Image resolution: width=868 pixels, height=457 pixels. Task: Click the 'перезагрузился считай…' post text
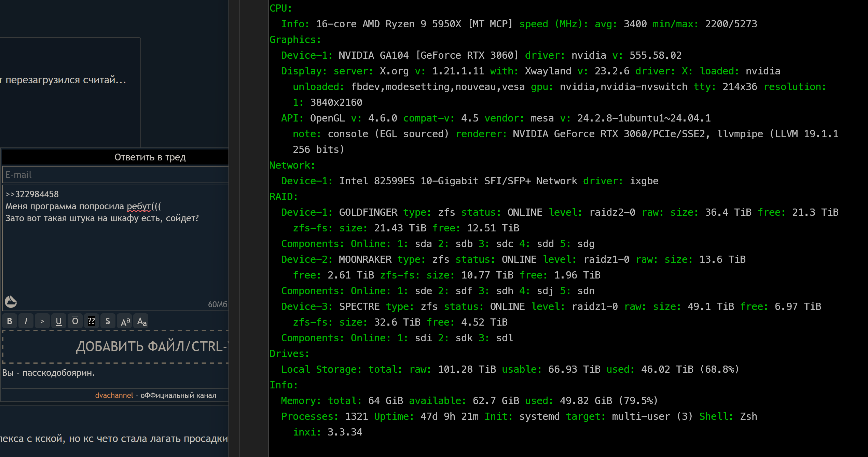pos(66,80)
